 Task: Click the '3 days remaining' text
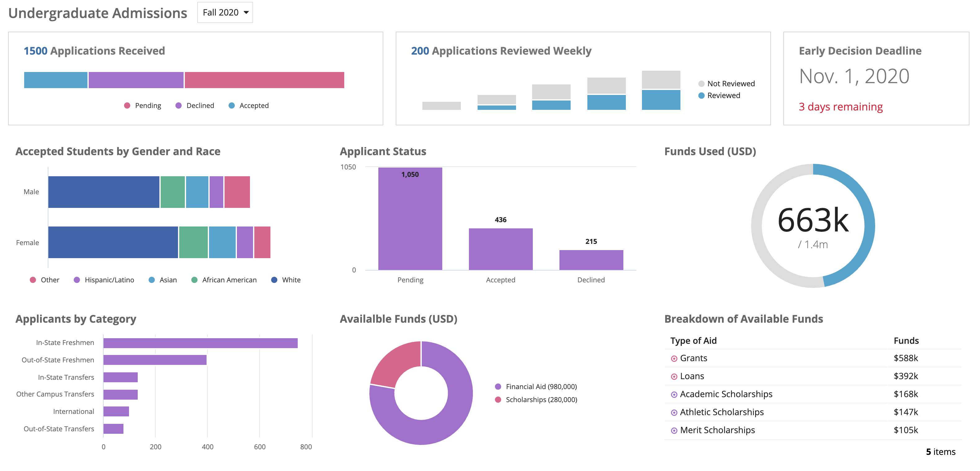pyautogui.click(x=840, y=107)
